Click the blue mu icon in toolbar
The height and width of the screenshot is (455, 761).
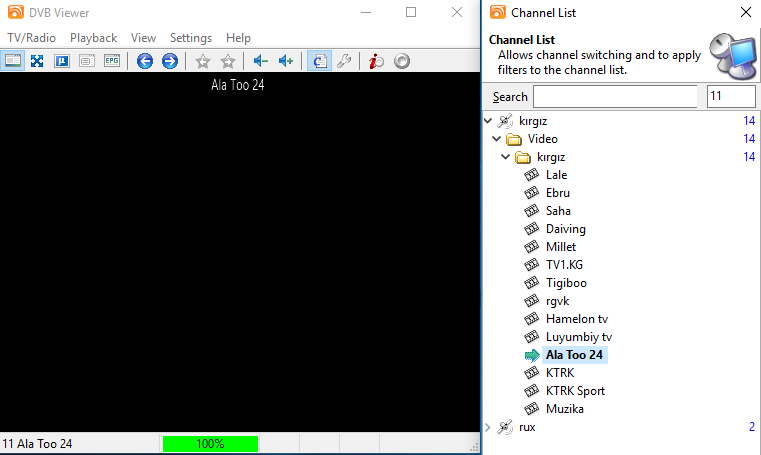click(x=62, y=61)
